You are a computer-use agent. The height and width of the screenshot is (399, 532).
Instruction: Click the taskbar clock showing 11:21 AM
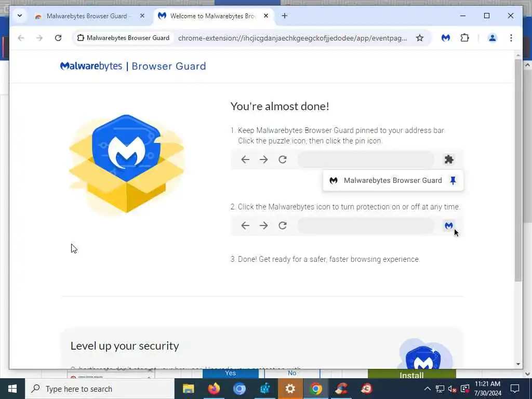[487, 389]
